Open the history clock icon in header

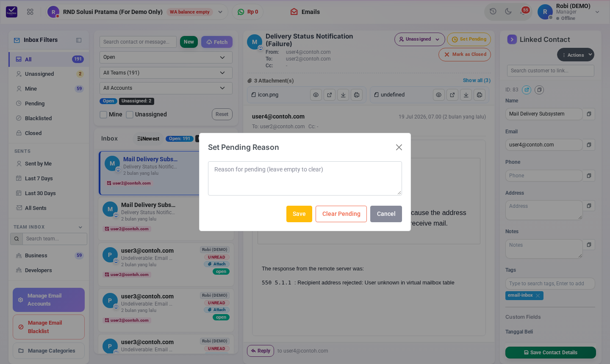point(493,11)
